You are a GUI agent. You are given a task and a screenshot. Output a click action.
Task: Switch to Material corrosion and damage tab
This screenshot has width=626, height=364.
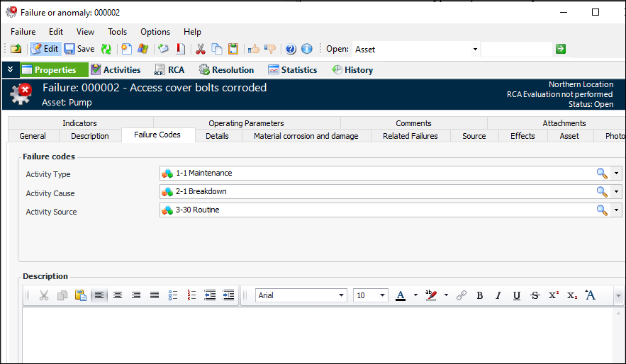point(306,136)
